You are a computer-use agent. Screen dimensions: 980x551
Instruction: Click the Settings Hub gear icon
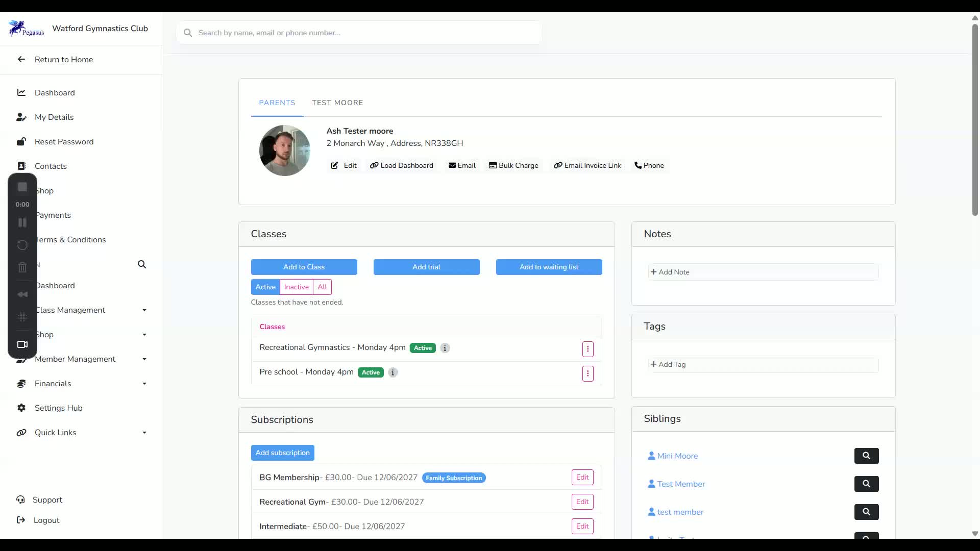click(x=21, y=408)
